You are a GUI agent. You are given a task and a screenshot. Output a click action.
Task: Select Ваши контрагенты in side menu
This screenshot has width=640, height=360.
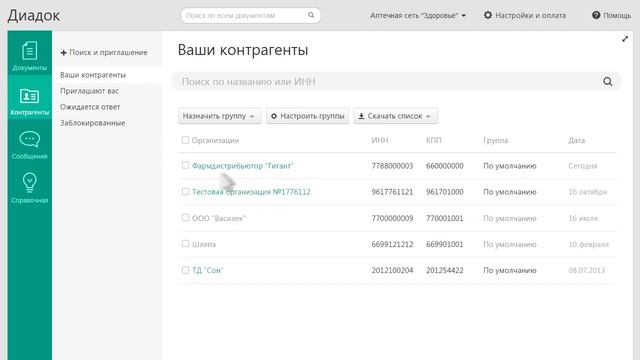(93, 75)
